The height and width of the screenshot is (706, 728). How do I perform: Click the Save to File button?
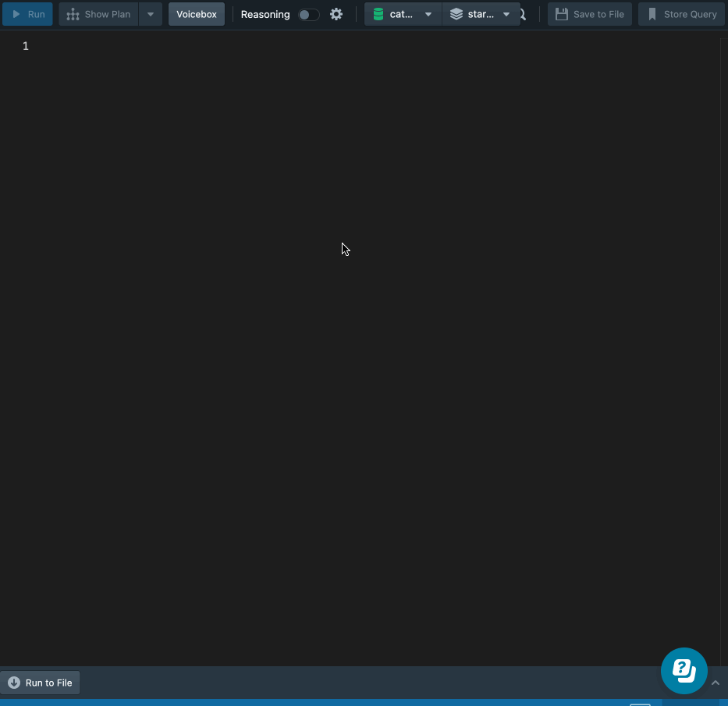[590, 14]
